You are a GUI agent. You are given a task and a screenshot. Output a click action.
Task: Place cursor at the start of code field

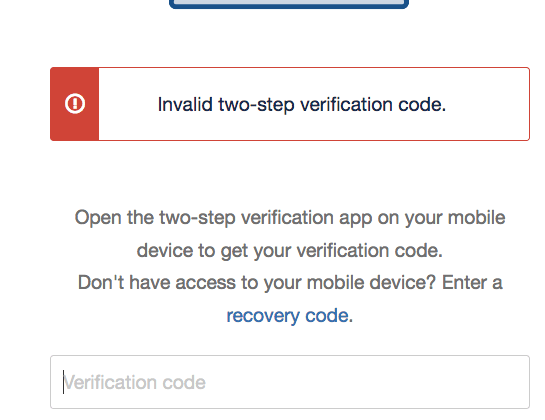[63, 382]
